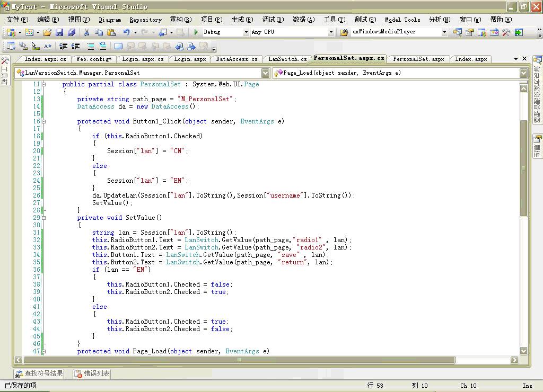Open the 调试(D) menu

click(x=273, y=20)
